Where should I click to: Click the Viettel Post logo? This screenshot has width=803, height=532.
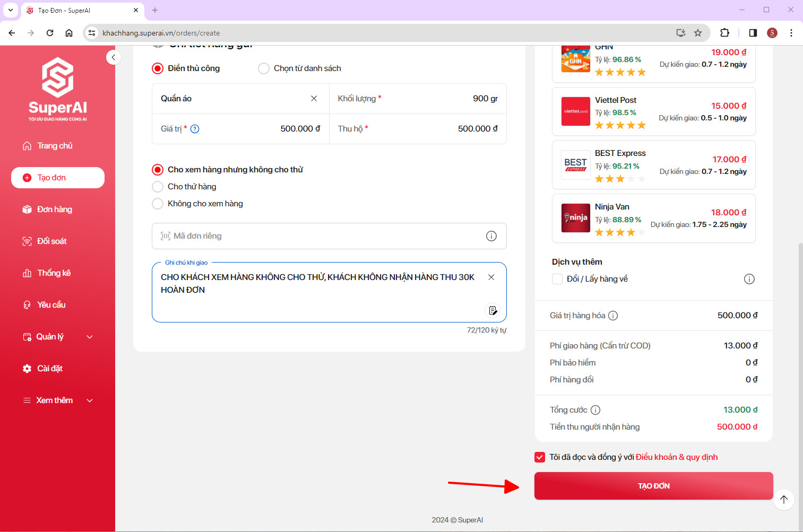(x=576, y=111)
